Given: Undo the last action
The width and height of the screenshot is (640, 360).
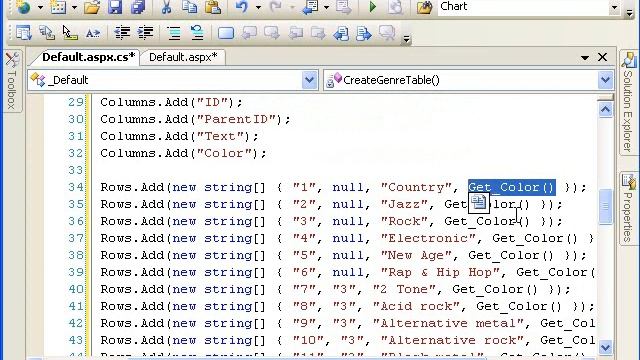Looking at the screenshot, I should pos(242,7).
